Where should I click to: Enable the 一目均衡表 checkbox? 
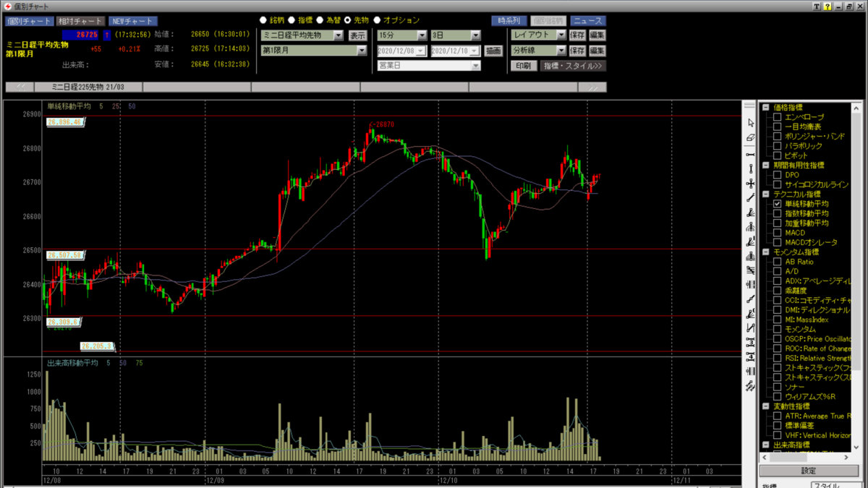(778, 127)
